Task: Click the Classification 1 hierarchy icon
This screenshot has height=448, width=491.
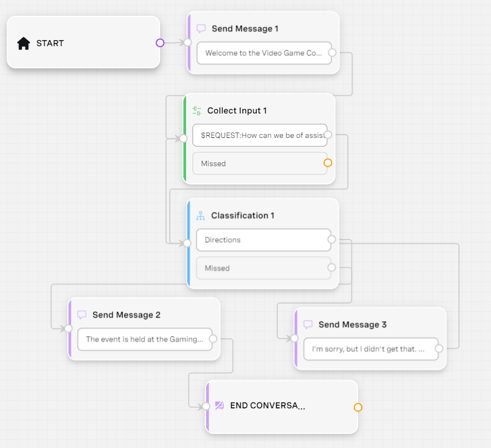Action: click(200, 216)
